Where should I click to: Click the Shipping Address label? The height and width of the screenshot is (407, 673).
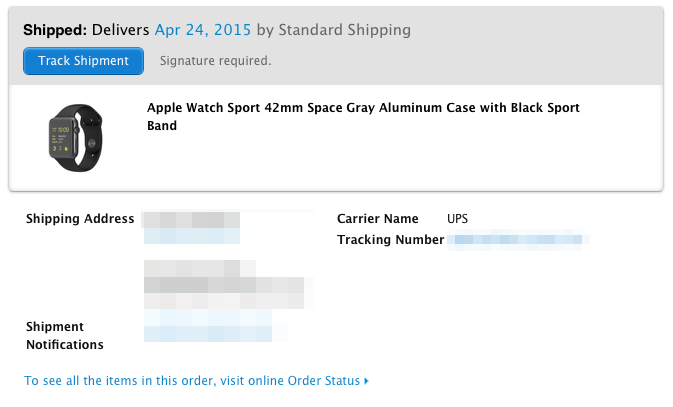tap(80, 219)
